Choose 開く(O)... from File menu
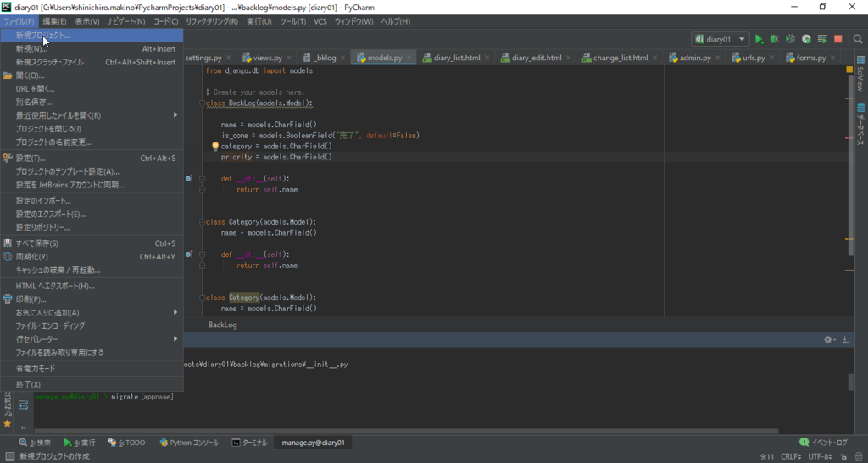The width and height of the screenshot is (868, 463). click(x=92, y=75)
